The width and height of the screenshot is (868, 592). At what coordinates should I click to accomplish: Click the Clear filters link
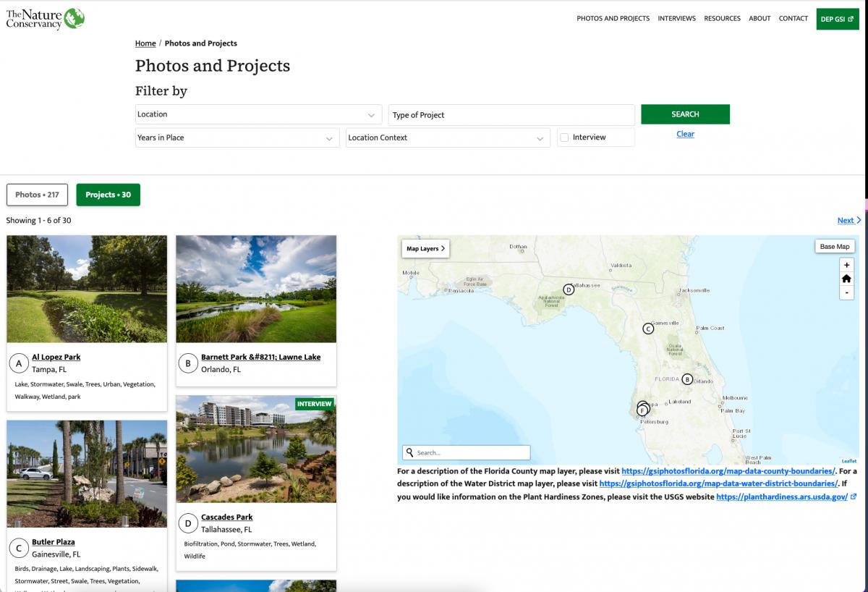[x=685, y=134]
